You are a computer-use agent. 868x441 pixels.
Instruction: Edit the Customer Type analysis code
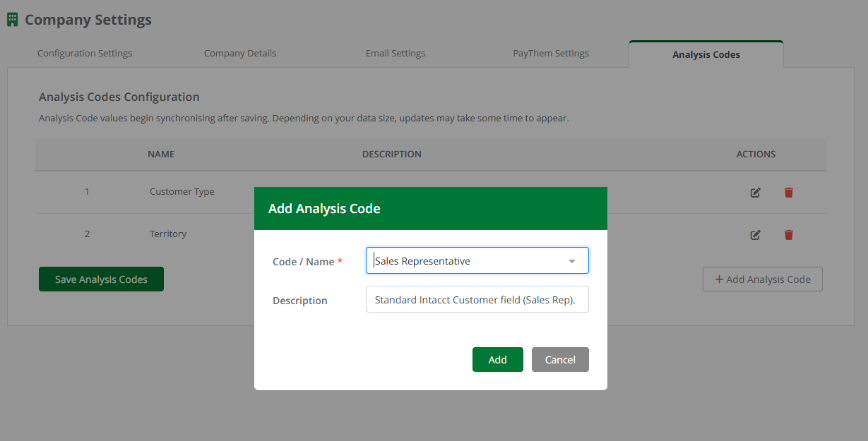pos(755,192)
